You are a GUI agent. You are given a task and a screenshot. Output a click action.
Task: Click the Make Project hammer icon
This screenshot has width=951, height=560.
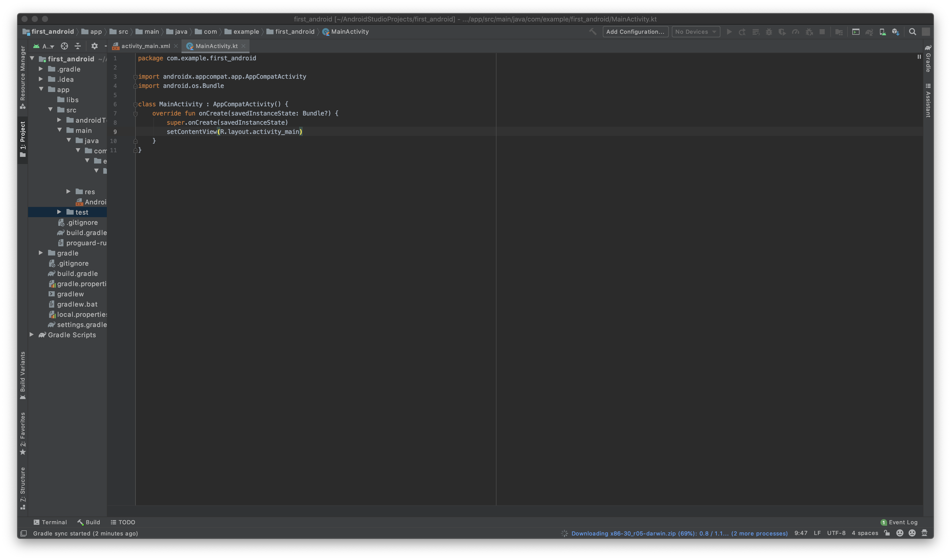593,32
